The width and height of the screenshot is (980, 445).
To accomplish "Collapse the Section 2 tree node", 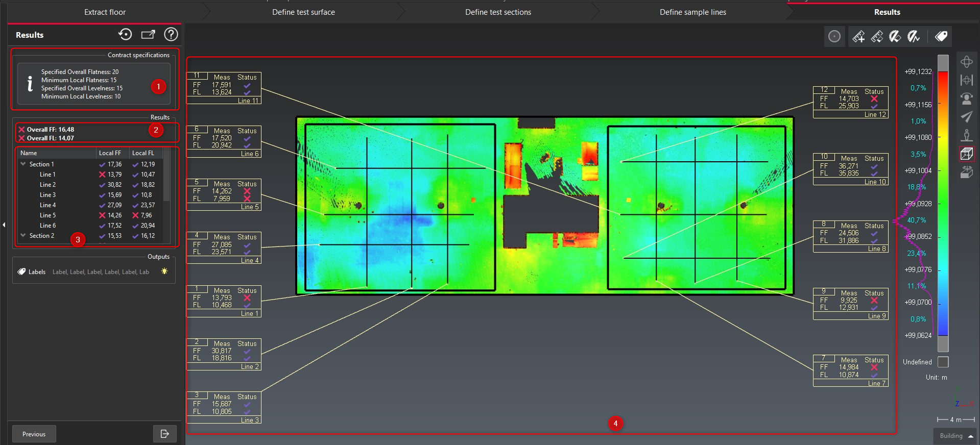I will click(23, 235).
